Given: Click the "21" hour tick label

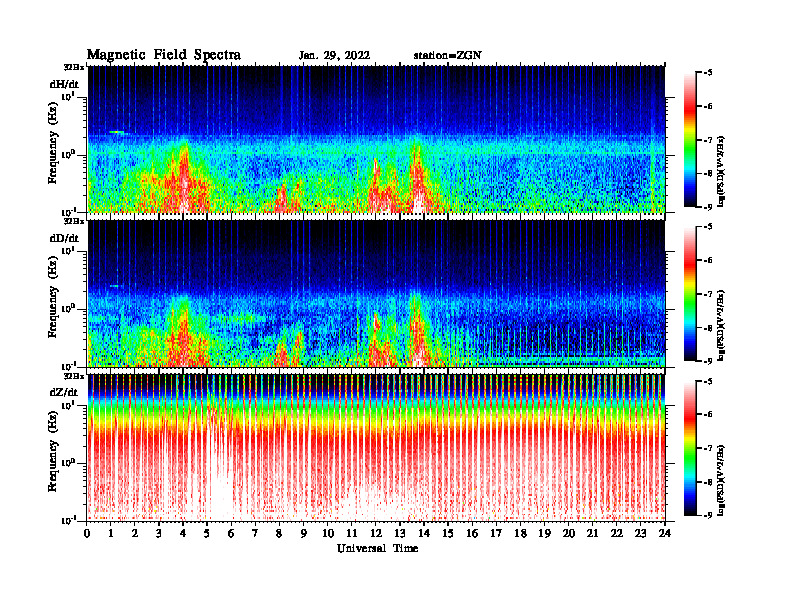Looking at the screenshot, I should (x=592, y=534).
